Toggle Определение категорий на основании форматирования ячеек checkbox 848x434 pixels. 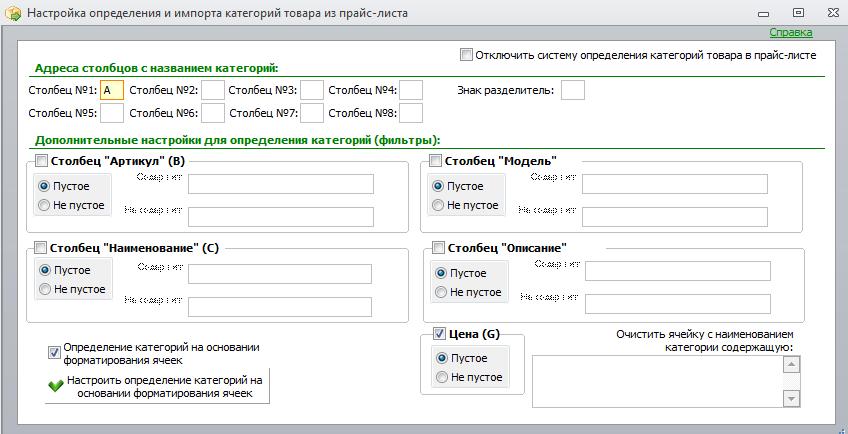(x=54, y=353)
